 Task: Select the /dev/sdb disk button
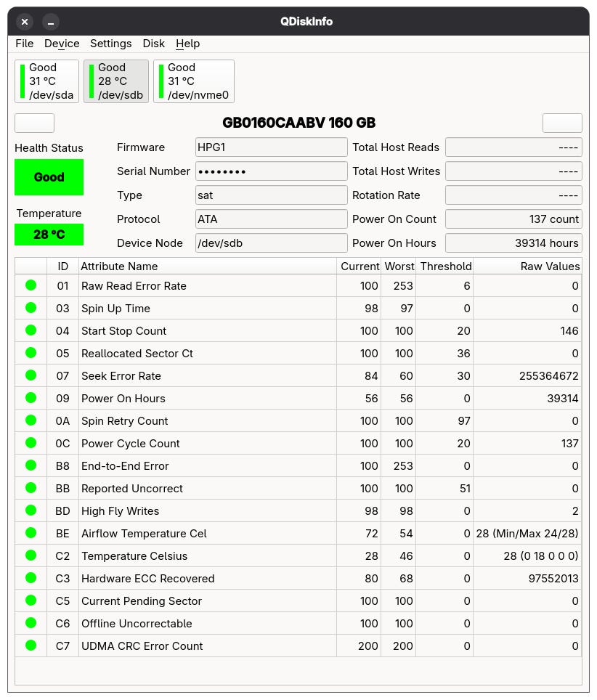click(116, 81)
